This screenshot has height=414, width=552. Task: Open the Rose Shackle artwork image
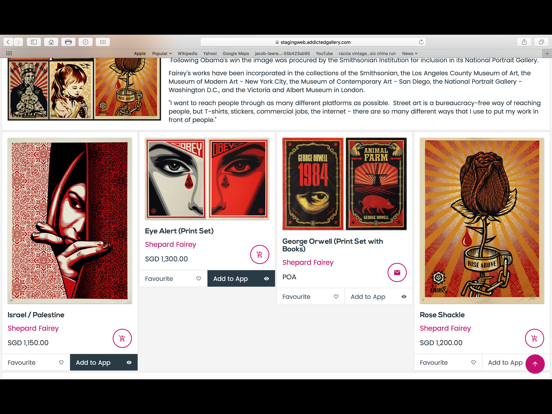[482, 221]
